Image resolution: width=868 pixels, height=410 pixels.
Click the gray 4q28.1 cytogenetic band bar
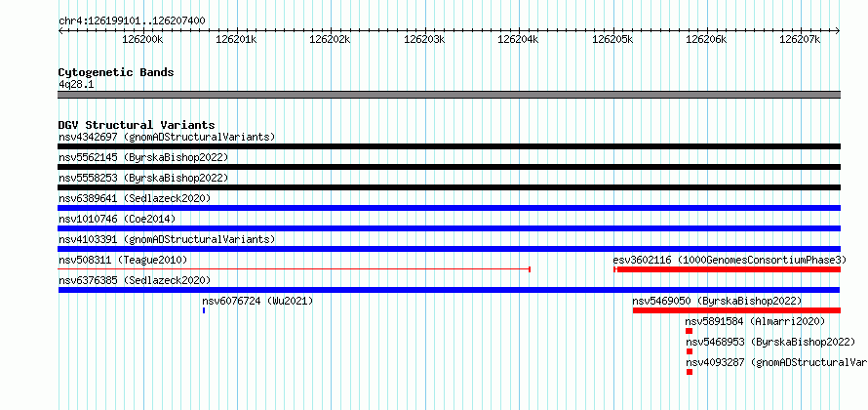[x=449, y=95]
